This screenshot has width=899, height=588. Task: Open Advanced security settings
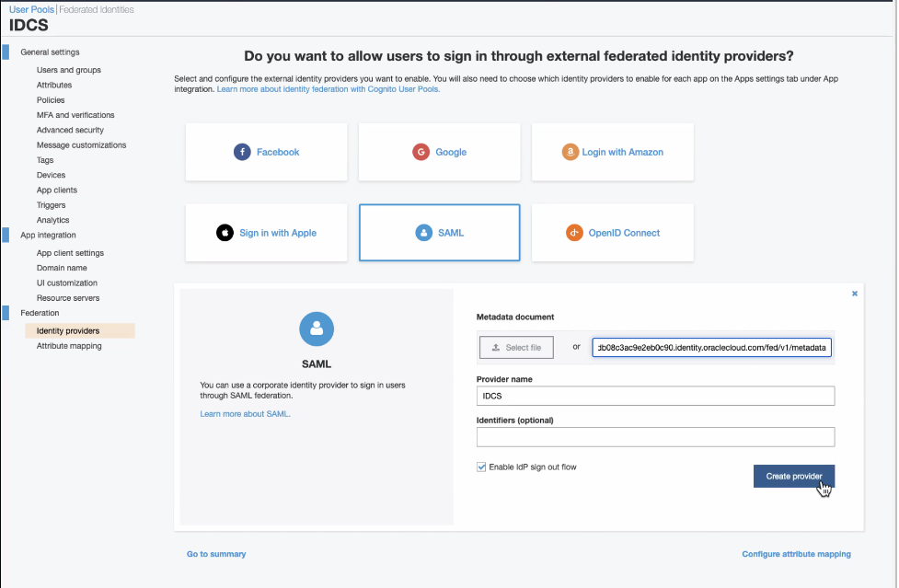[70, 130]
